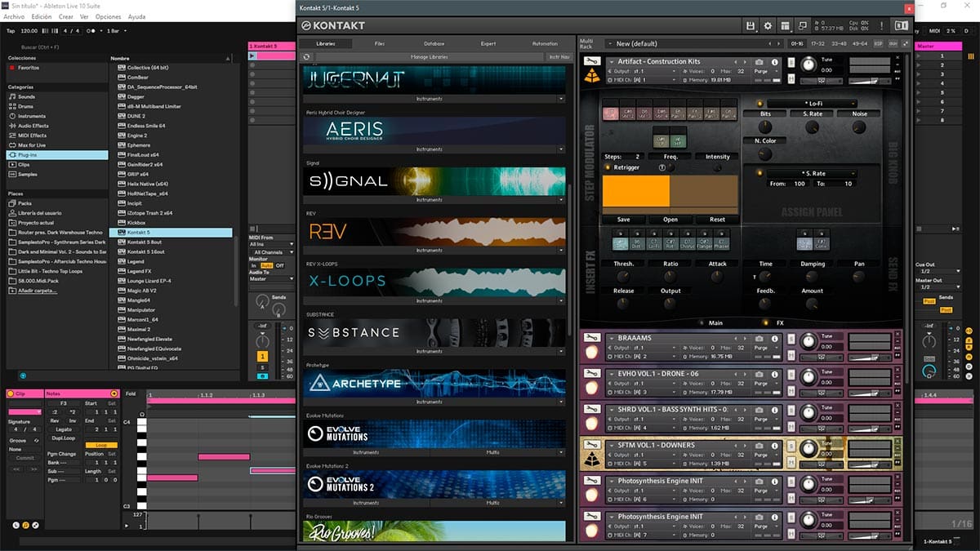This screenshot has height=551, width=980.
Task: Adjust the Tune knob on Artifact instrument
Action: pos(808,64)
